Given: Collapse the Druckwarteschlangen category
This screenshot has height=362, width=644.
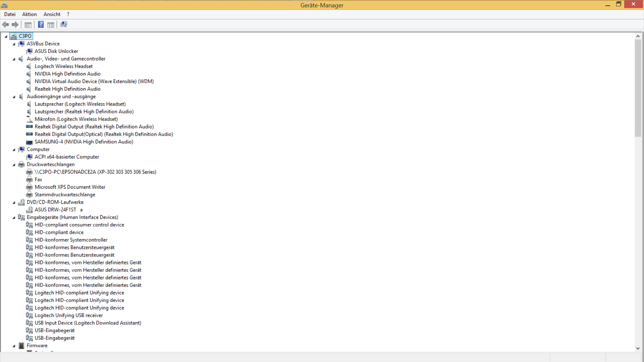Looking at the screenshot, I should click(x=14, y=165).
